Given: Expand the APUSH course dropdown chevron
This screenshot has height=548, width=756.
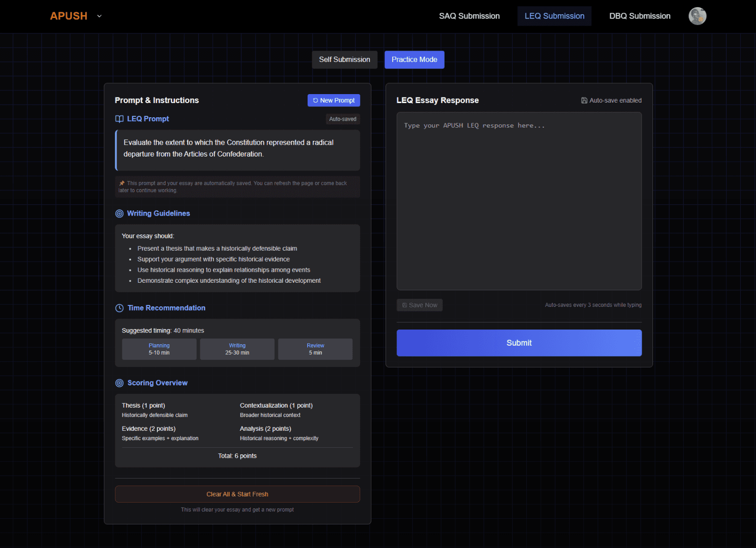Looking at the screenshot, I should tap(99, 16).
